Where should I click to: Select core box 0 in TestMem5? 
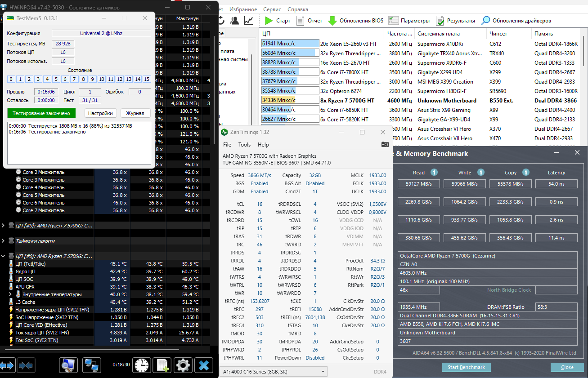pyautogui.click(x=11, y=79)
